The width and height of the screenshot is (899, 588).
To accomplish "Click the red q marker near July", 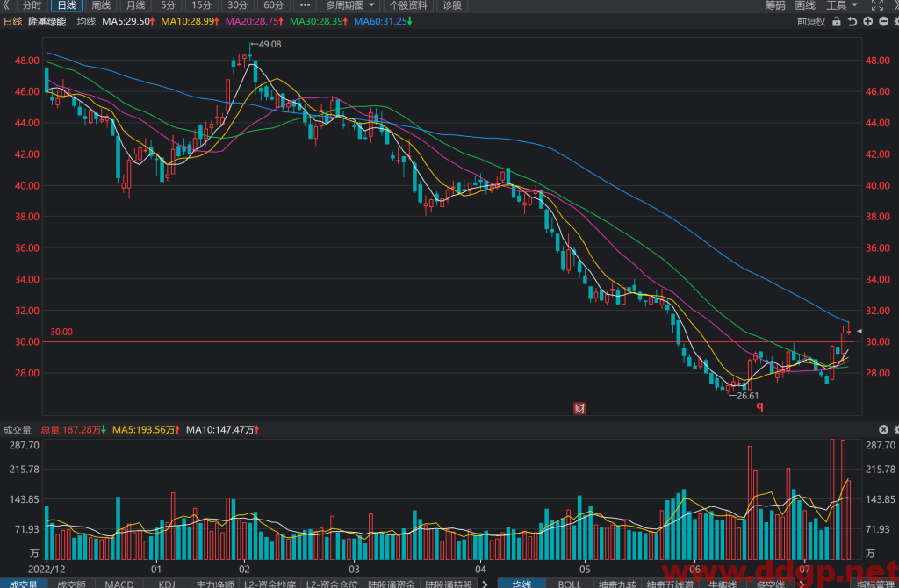I will (759, 407).
